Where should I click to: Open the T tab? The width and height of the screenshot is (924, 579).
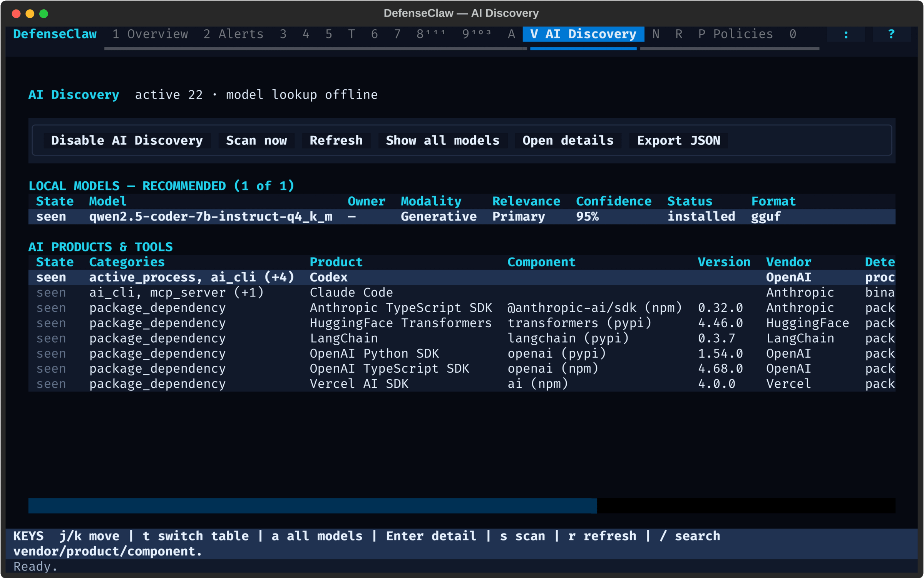pos(352,34)
